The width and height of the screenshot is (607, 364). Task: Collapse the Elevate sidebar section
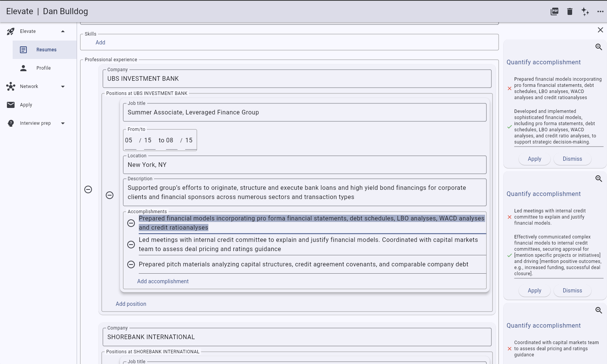63,31
